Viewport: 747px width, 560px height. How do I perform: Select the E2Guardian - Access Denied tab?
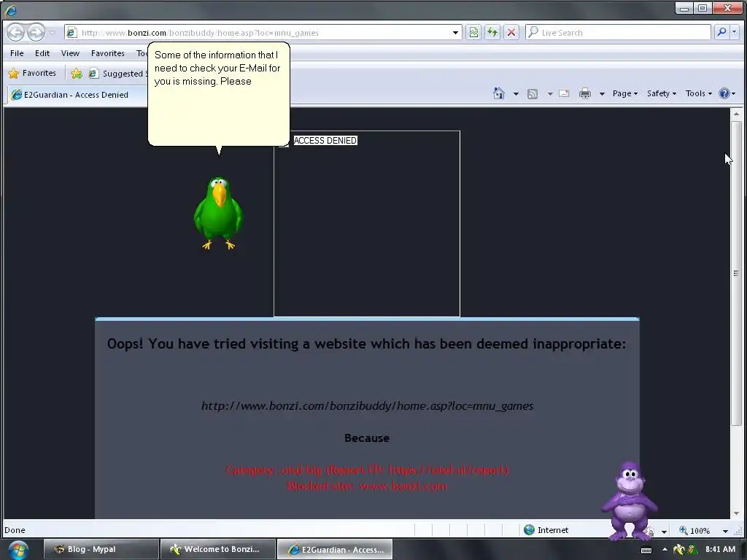coord(76,95)
